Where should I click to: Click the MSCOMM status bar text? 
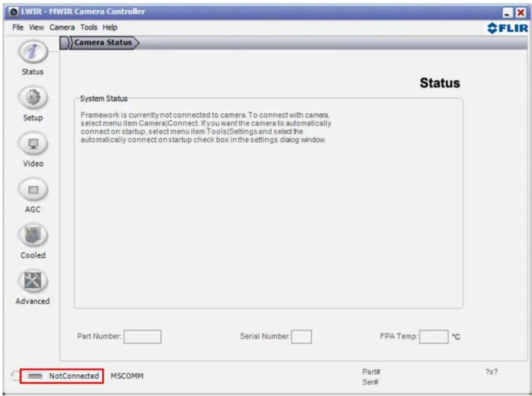pyautogui.click(x=127, y=376)
